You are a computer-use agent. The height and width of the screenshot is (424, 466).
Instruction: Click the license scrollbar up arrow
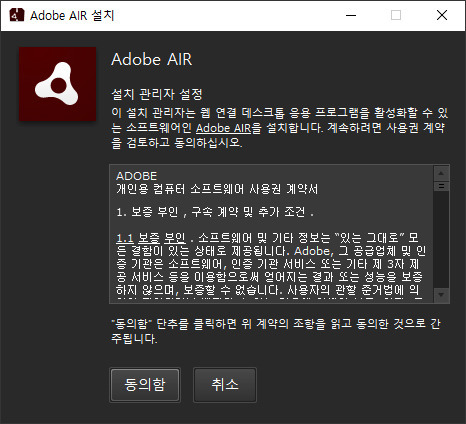(441, 173)
